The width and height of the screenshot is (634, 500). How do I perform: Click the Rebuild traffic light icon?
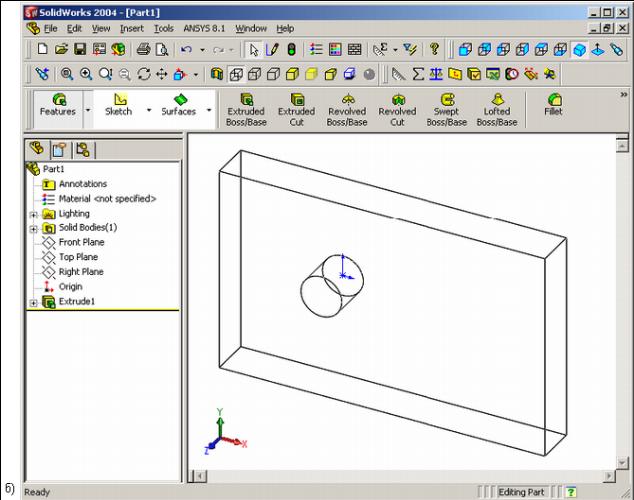point(291,50)
